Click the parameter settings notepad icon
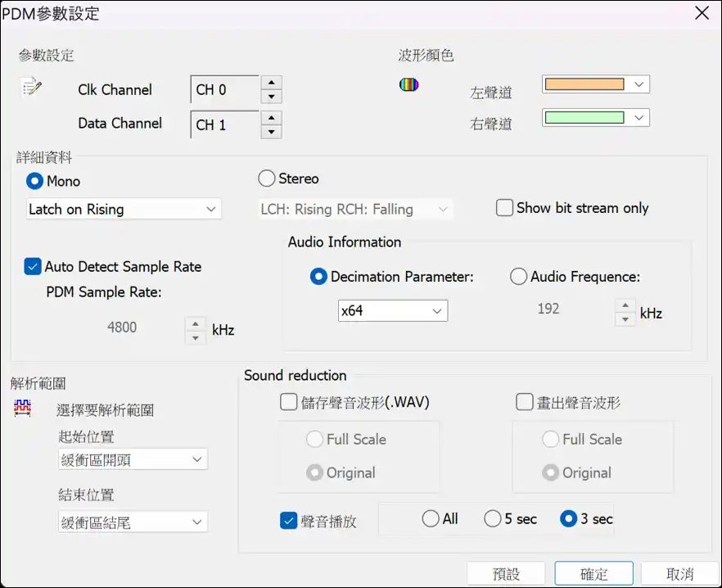This screenshot has width=722, height=588. [x=31, y=87]
